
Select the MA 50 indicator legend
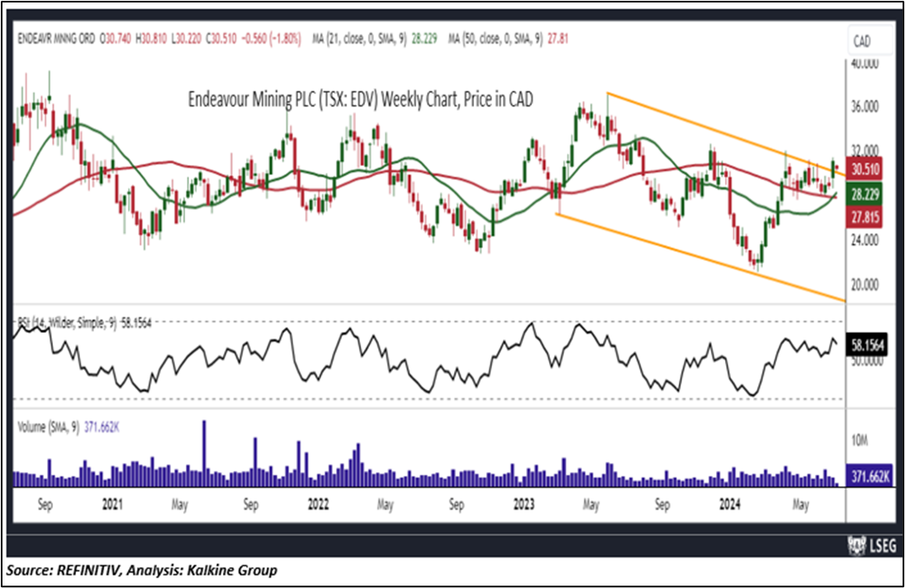pos(508,40)
